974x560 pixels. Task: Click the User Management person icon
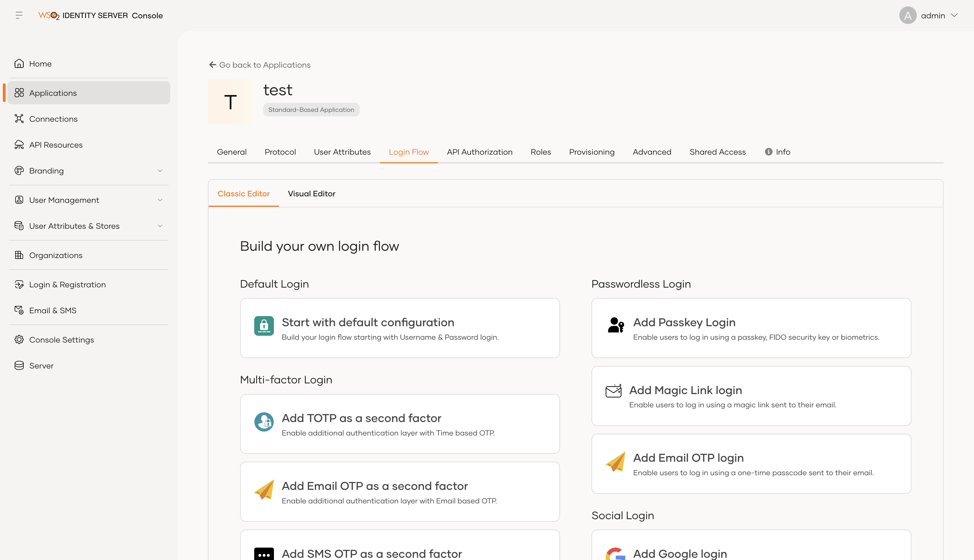(19, 200)
